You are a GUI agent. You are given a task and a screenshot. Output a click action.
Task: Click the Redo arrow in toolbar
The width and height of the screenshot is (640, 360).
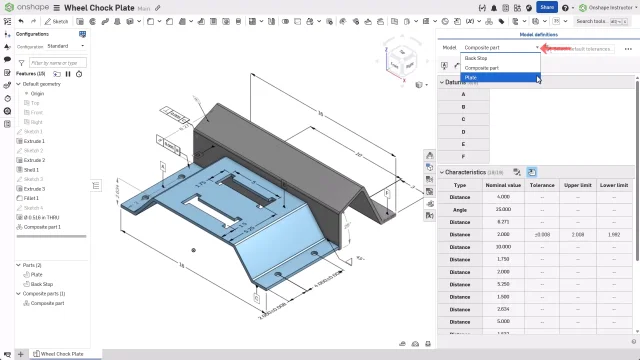tap(33, 21)
